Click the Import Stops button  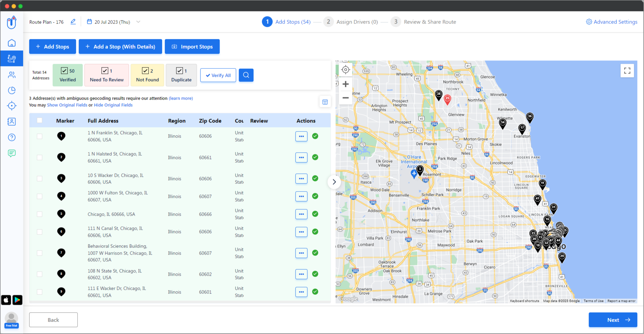click(192, 47)
